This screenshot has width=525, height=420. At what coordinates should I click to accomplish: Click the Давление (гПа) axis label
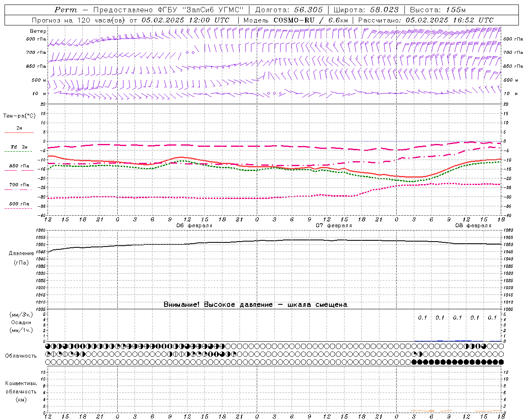click(x=21, y=258)
